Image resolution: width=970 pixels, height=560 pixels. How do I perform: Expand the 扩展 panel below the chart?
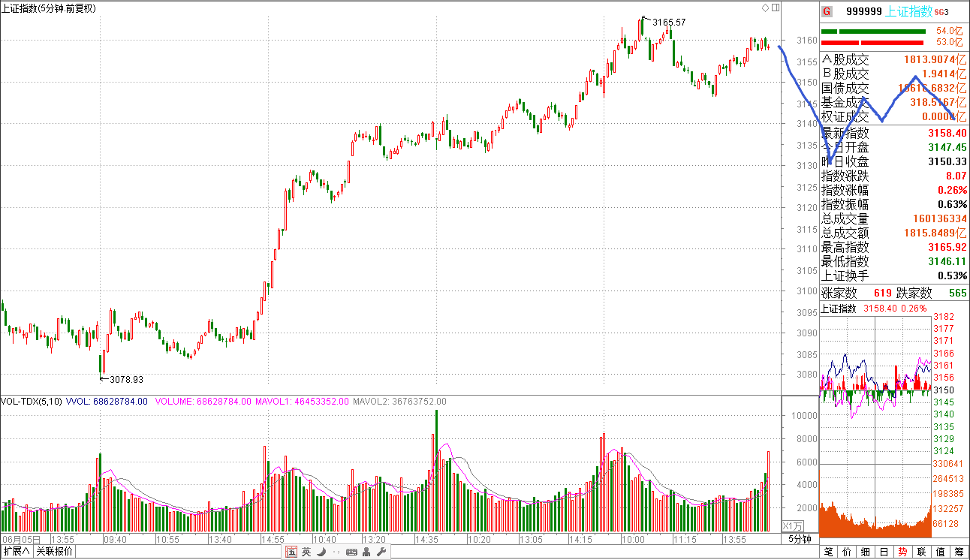pos(17,552)
